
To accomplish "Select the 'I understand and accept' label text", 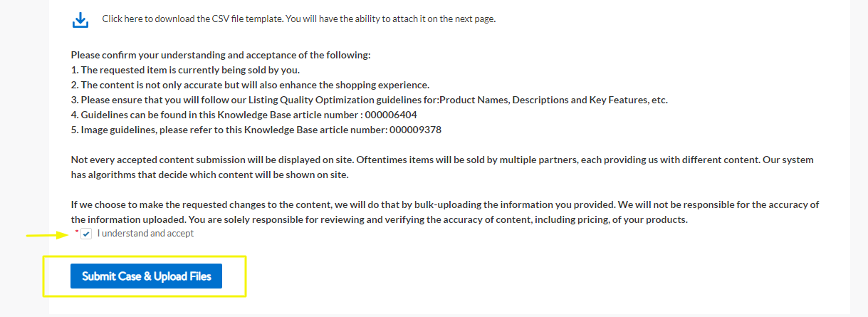I will (x=145, y=234).
